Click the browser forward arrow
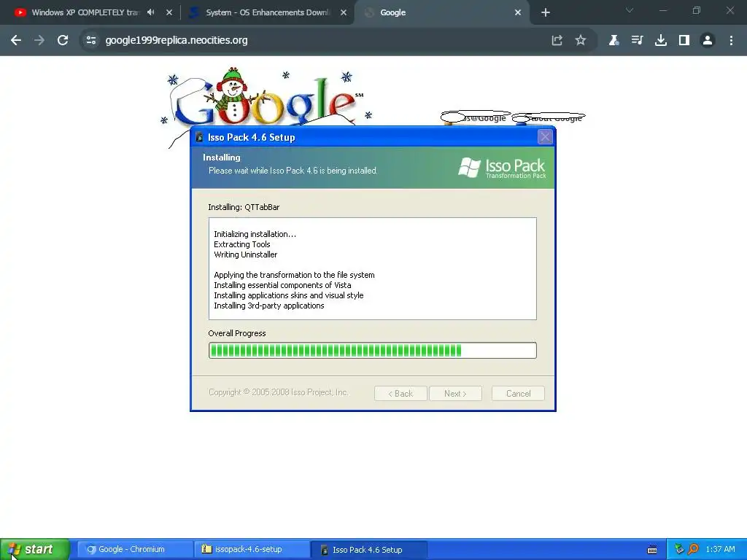 (x=39, y=41)
